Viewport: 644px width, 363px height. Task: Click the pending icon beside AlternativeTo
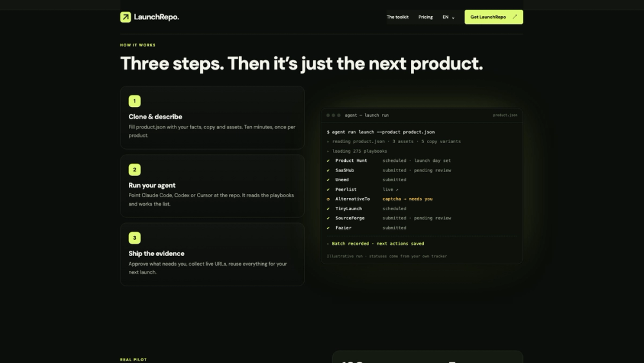point(328,199)
